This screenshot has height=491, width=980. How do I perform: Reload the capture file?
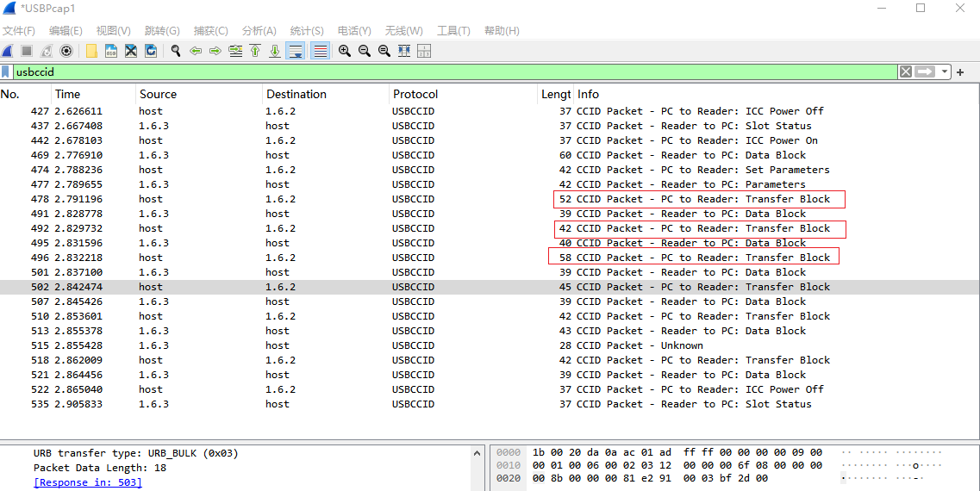point(151,51)
